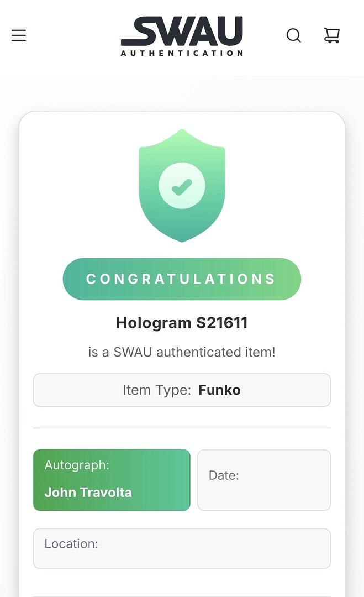This screenshot has width=364, height=597.
Task: Click the checkmark circle inside the shield
Action: point(182,186)
